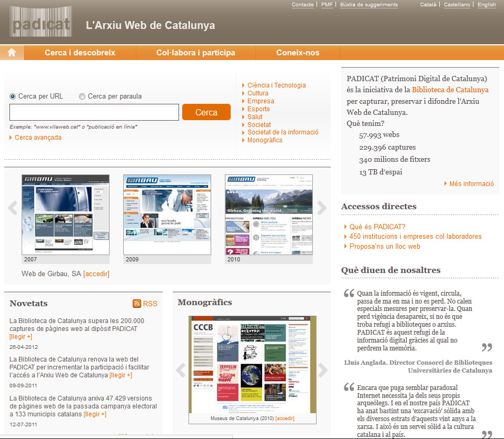504x439 pixels.
Task: Click the home icon in navigation bar
Action: tap(12, 53)
